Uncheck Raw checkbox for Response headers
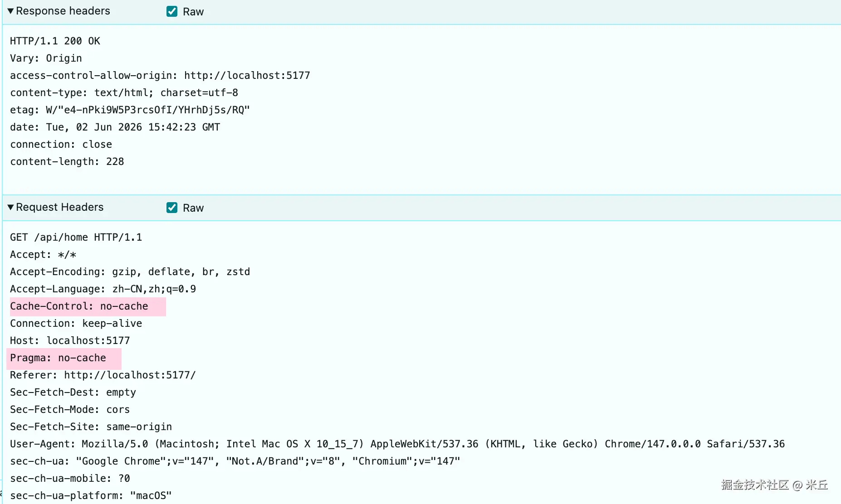 pos(172,11)
